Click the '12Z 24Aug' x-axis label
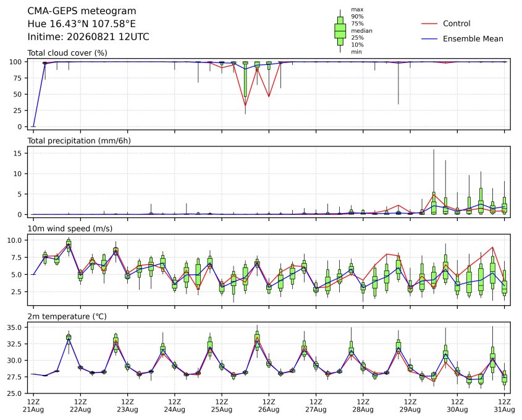The width and height of the screenshot is (522, 420). (x=174, y=406)
